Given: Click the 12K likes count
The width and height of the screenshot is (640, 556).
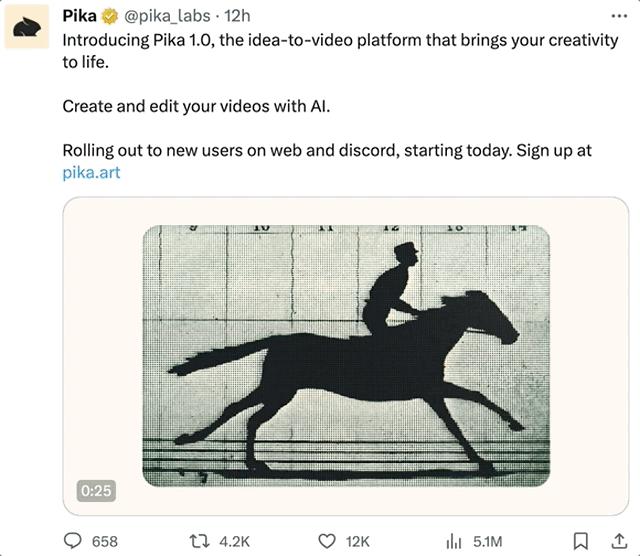Looking at the screenshot, I should pyautogui.click(x=357, y=541).
